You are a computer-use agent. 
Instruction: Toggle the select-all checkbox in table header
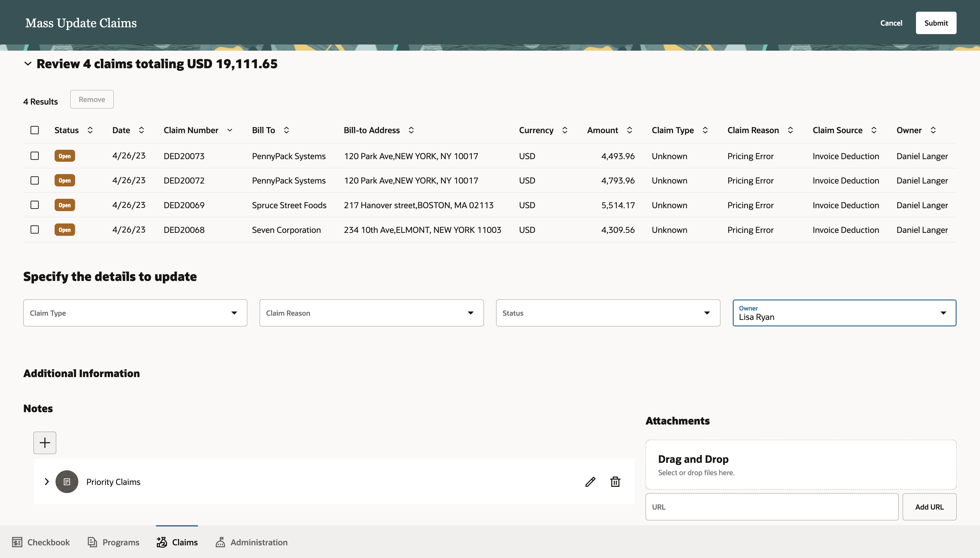click(x=34, y=130)
